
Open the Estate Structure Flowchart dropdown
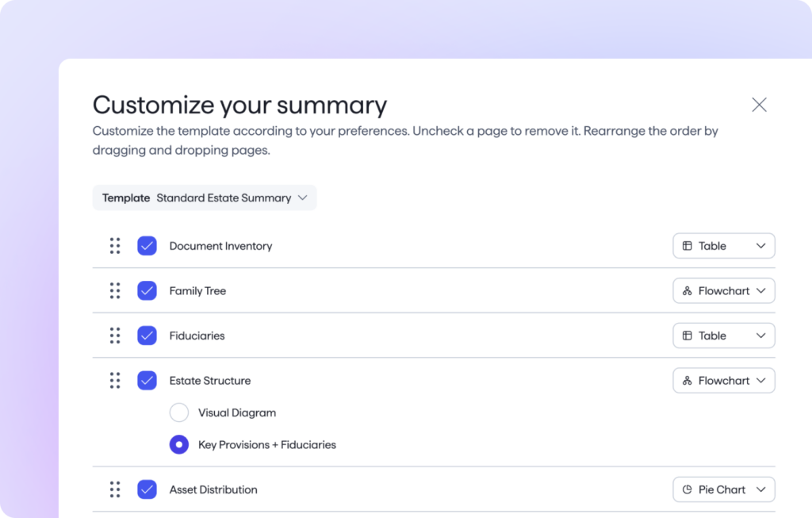tap(723, 381)
